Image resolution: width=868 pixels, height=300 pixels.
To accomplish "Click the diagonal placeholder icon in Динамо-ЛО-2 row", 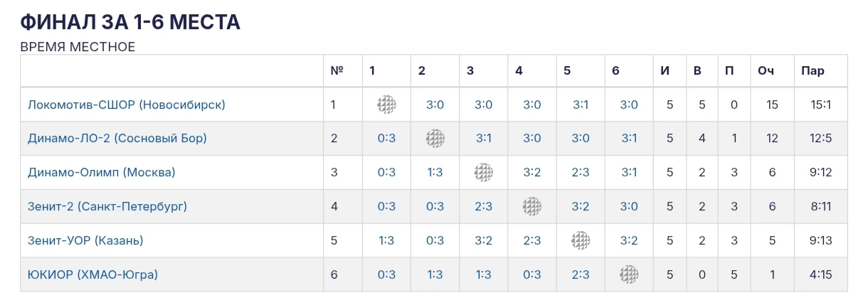I will (435, 139).
